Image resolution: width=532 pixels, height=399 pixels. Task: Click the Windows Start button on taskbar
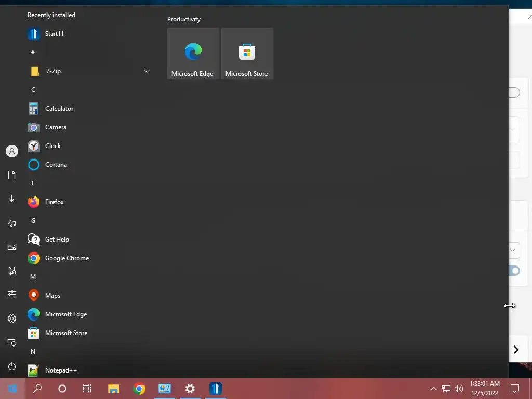pos(12,389)
